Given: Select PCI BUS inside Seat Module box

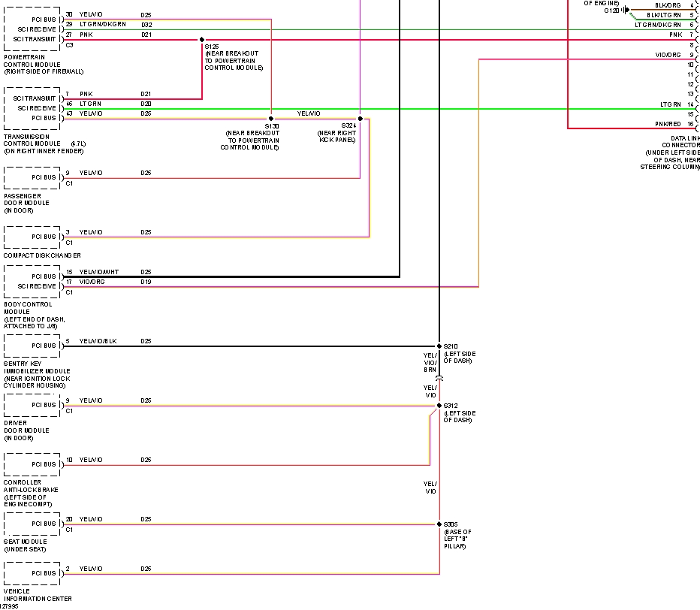Looking at the screenshot, I should (44, 524).
